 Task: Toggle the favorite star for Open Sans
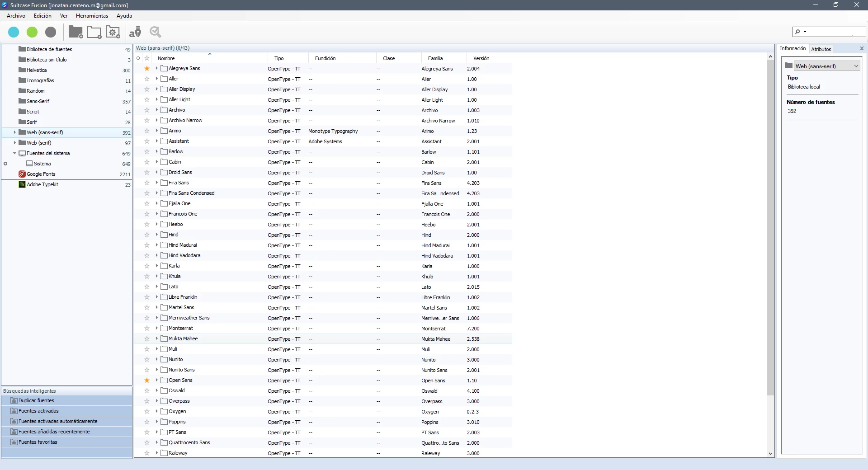(147, 380)
